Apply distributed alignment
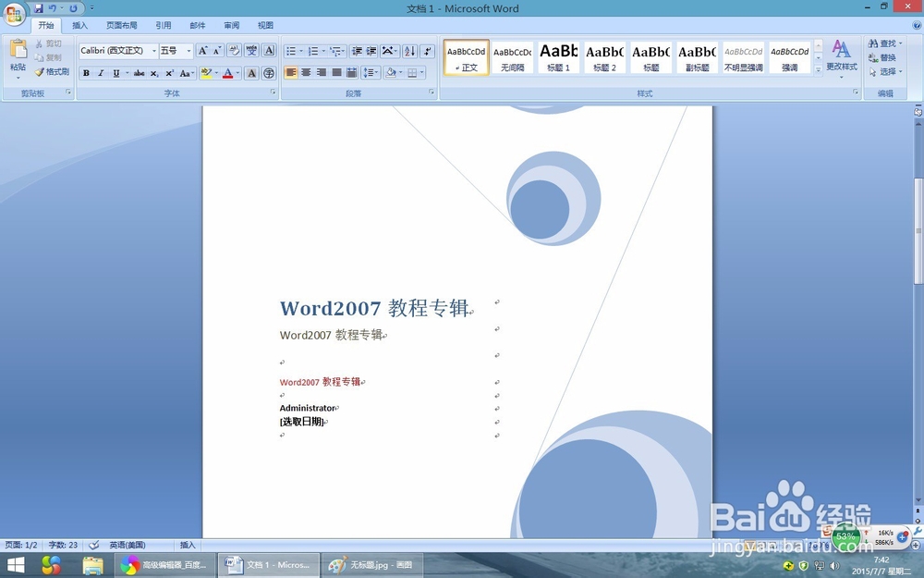The height and width of the screenshot is (578, 924). (352, 72)
